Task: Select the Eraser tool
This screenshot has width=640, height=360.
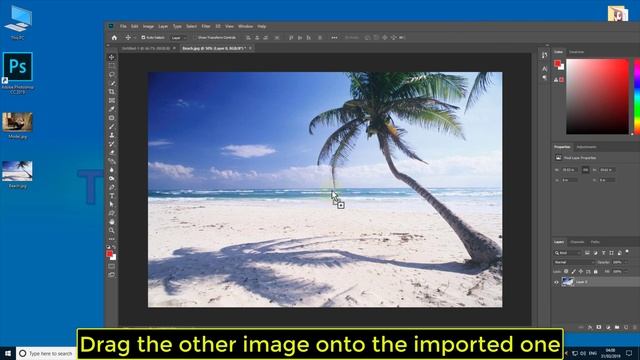Action: (111, 153)
